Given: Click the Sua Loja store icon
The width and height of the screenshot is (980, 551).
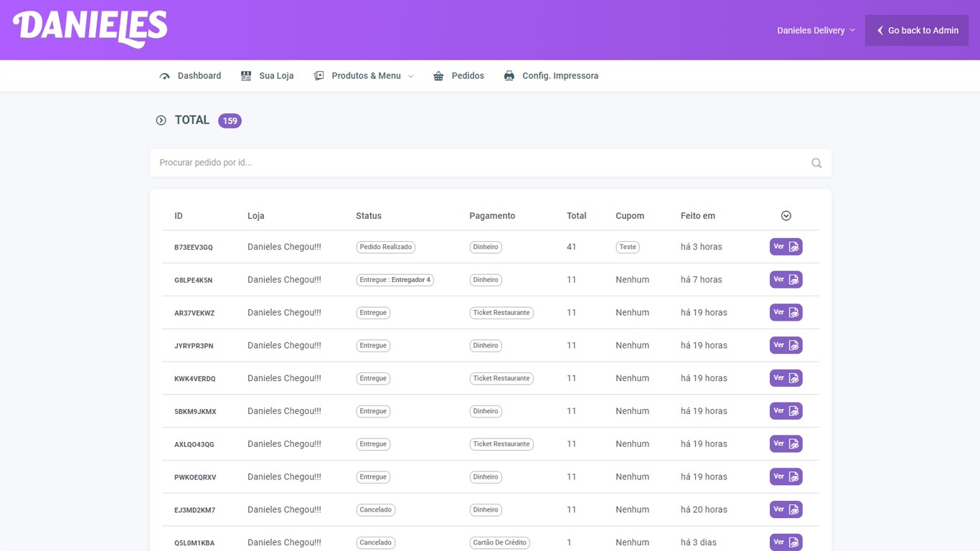Looking at the screenshot, I should [246, 76].
